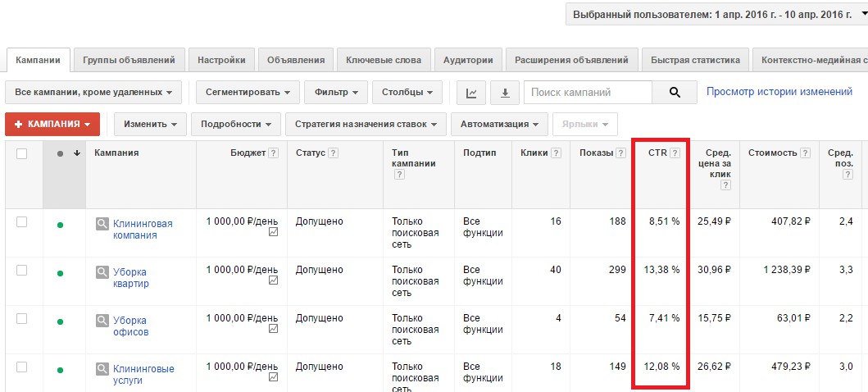This screenshot has height=392, width=868.
Task: Open the Ярлыки dropdown
Action: [x=585, y=124]
